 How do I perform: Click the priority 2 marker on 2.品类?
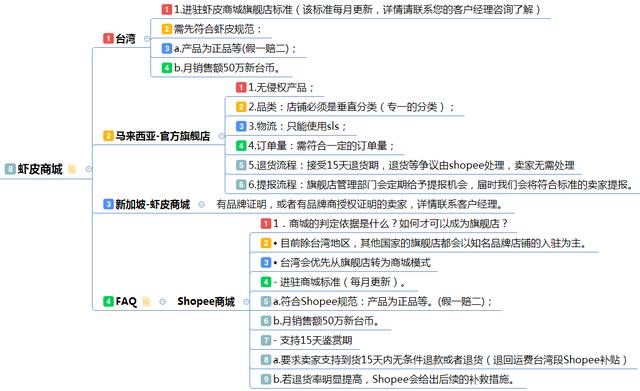pyautogui.click(x=241, y=107)
